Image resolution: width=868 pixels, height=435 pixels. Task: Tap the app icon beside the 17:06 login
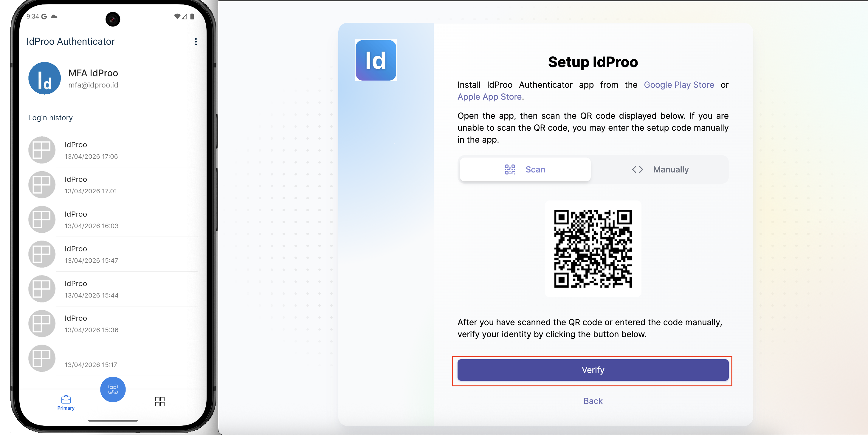[42, 150]
